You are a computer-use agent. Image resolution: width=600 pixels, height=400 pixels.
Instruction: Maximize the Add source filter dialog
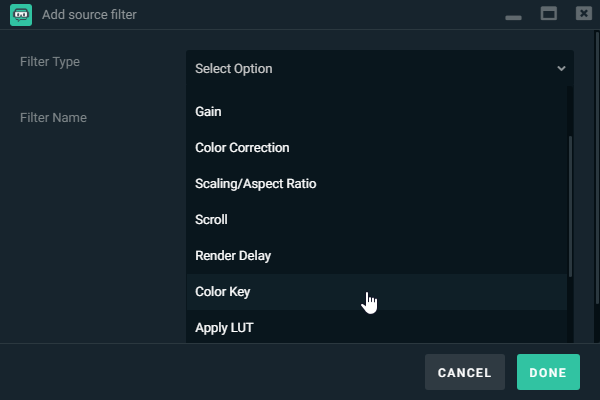(548, 14)
